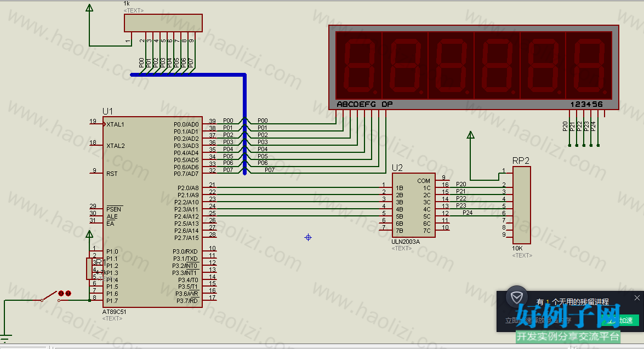Select the six-digit seven-segment display
The image size is (644, 349).
point(474,67)
